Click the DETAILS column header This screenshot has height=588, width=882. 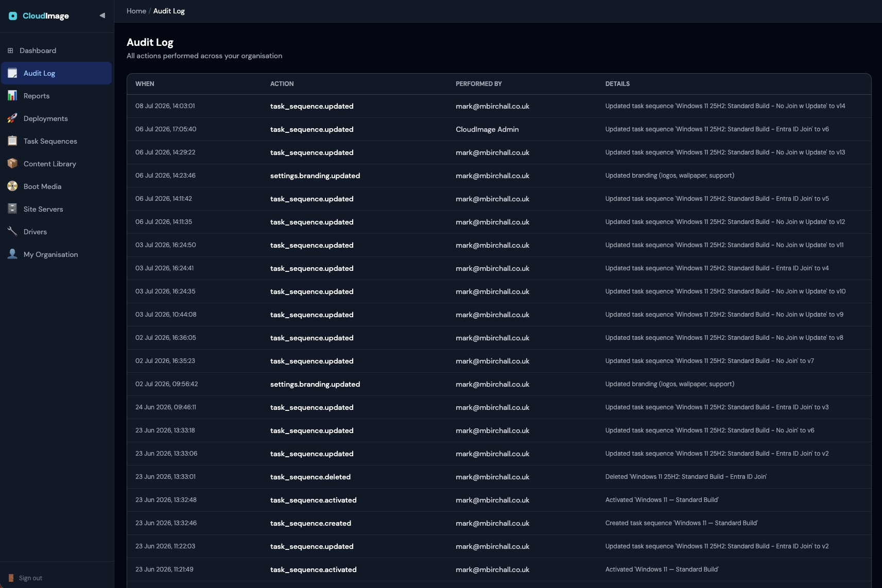coord(617,84)
